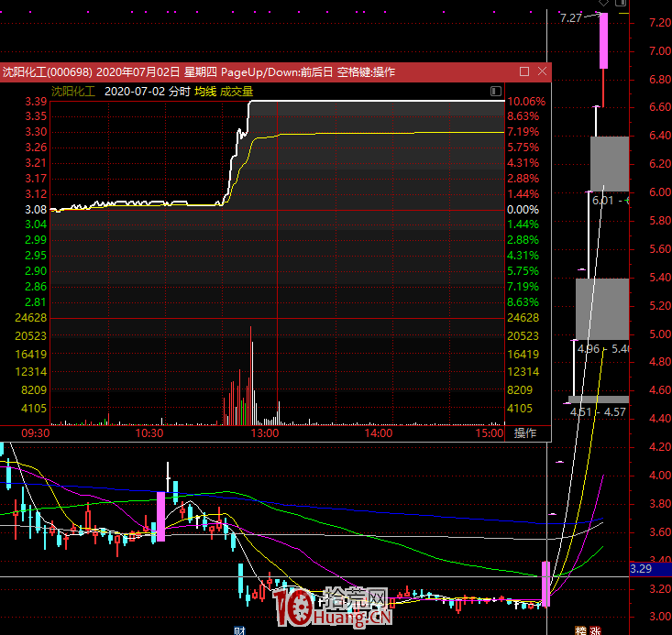Click the panel layout icon beside 成交量
The image size is (672, 635).
coord(496,91)
